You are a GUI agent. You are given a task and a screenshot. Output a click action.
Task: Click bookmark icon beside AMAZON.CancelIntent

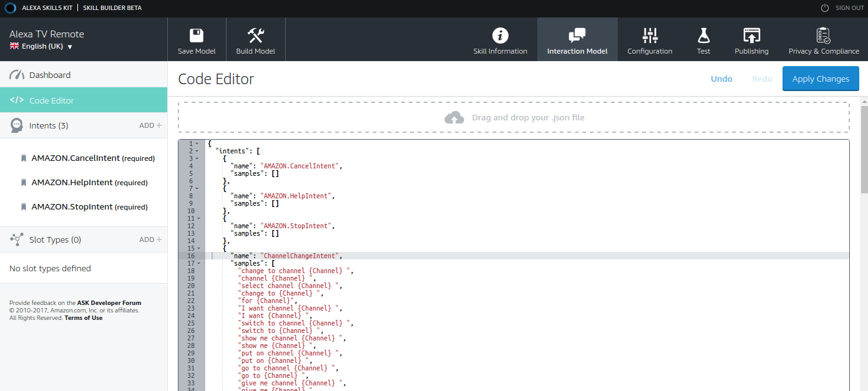pos(24,158)
